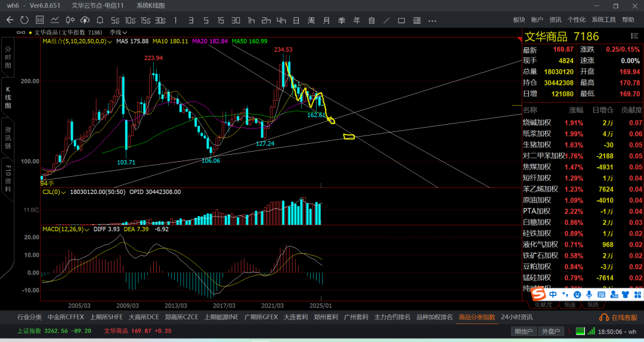644x342 pixels.
Task: Switch to the 资讯链 side tab
Action: (x=8, y=138)
